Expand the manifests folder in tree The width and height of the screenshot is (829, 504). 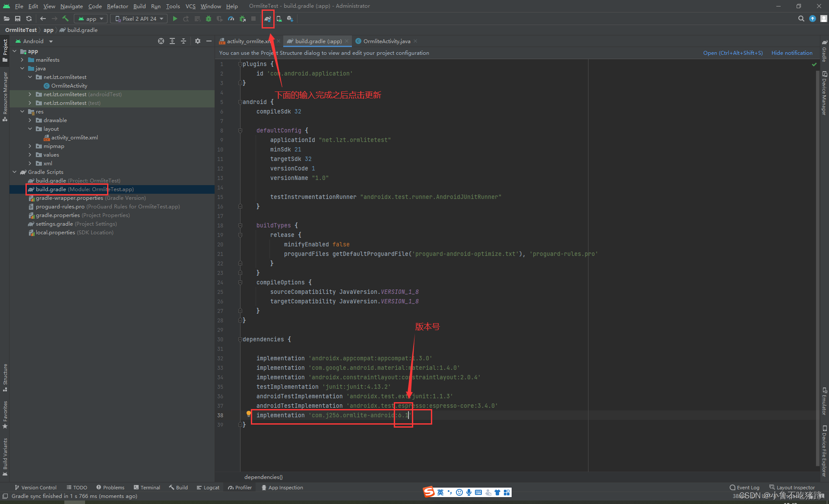tap(22, 60)
